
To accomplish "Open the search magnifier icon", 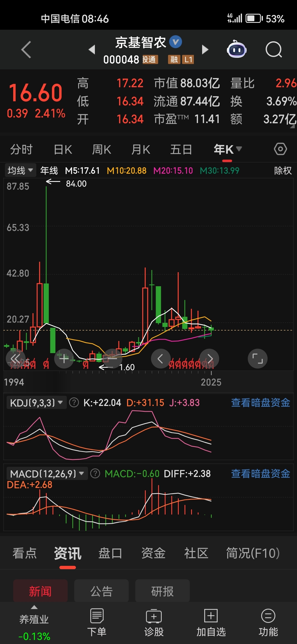I will [274, 50].
